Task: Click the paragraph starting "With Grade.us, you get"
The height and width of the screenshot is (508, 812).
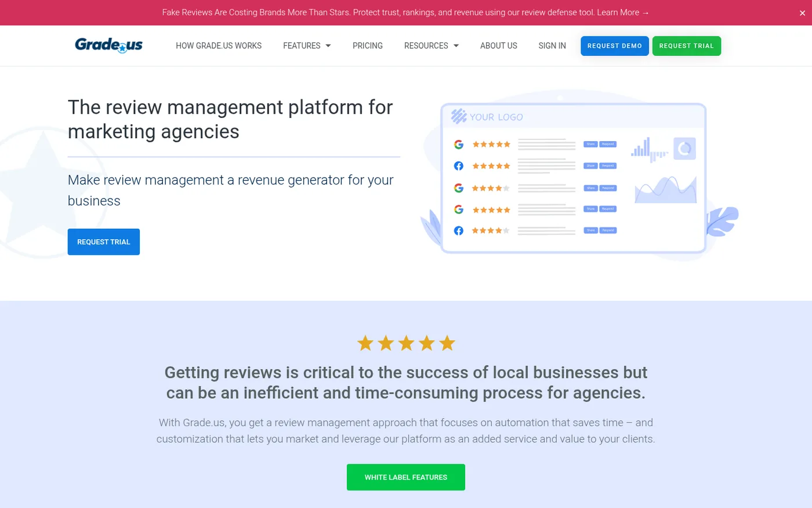Action: 406,431
